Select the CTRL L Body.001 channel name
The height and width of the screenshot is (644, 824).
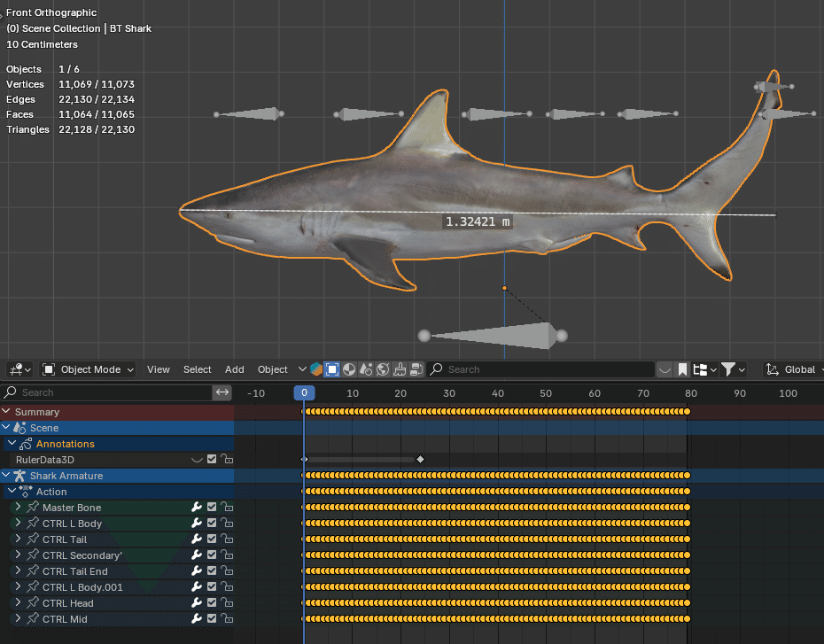pyautogui.click(x=82, y=587)
